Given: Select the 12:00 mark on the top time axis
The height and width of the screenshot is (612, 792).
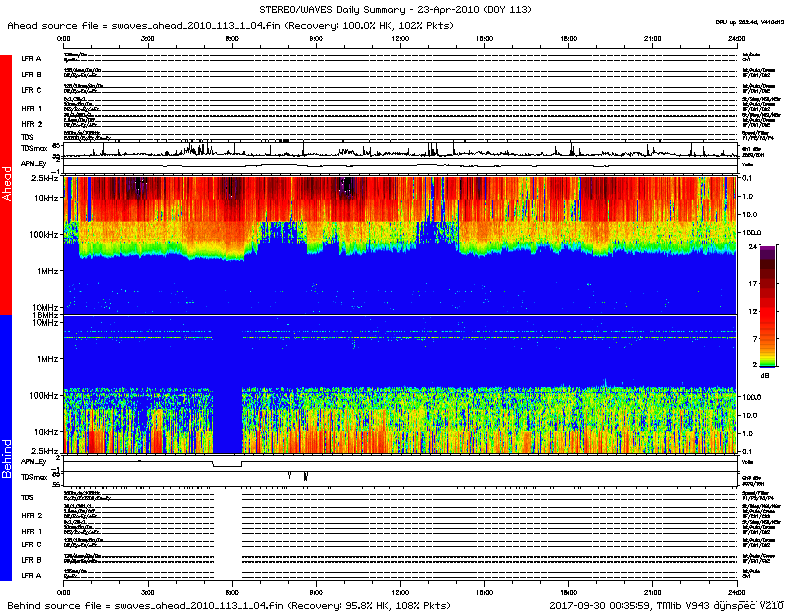Looking at the screenshot, I should tap(401, 37).
